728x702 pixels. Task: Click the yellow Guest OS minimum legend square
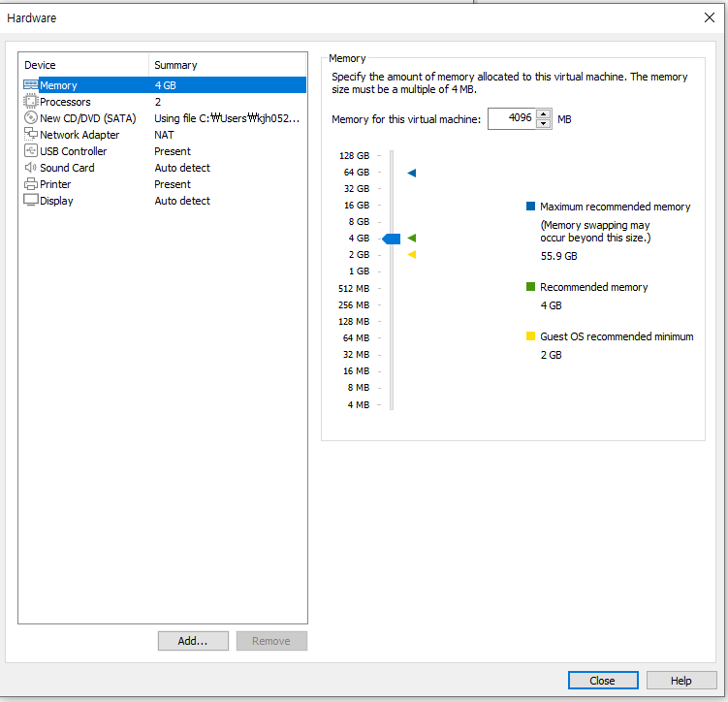(x=530, y=336)
